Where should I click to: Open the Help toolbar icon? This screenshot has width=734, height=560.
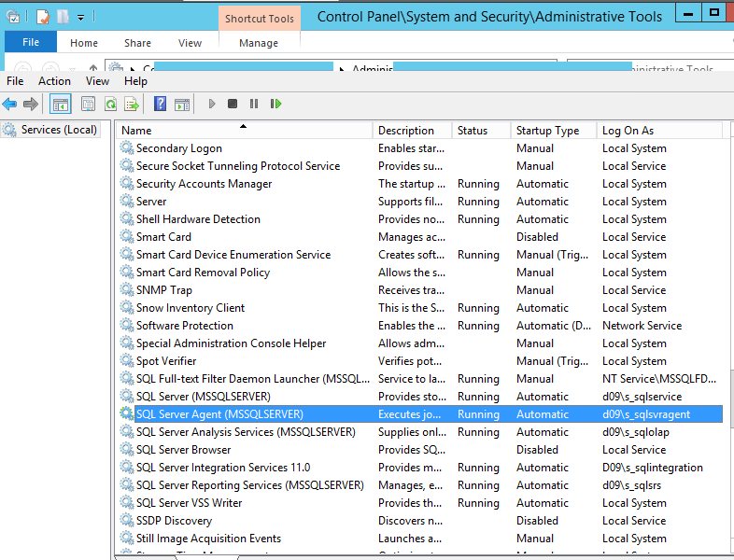click(x=160, y=104)
